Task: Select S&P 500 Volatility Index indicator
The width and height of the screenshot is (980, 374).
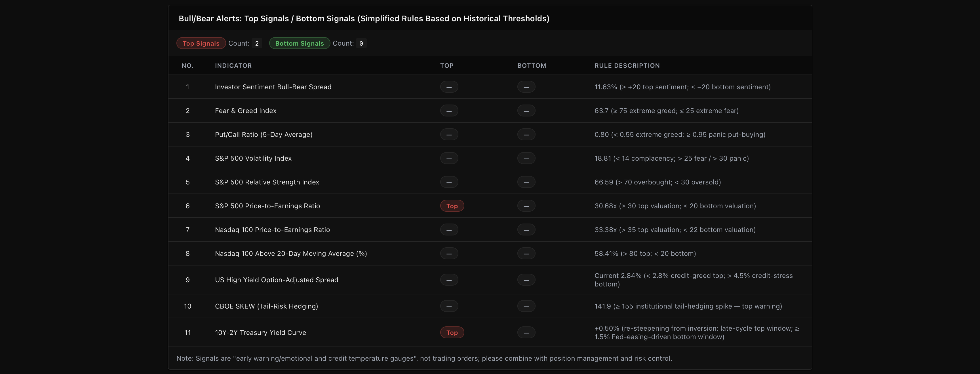Action: 253,158
